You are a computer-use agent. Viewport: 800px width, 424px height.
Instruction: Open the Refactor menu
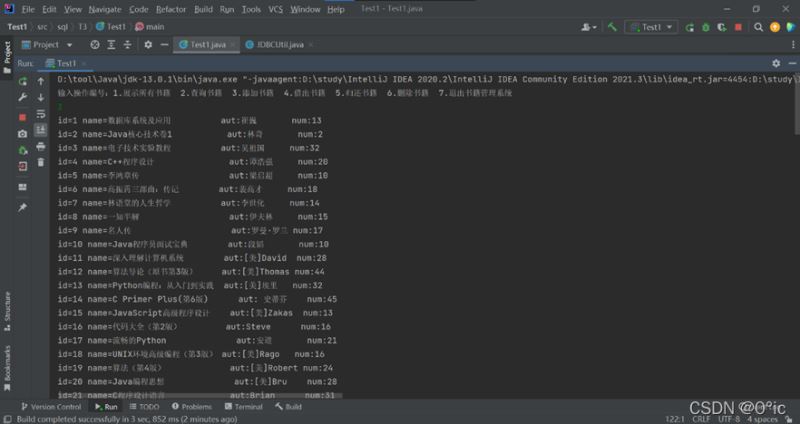click(x=171, y=9)
